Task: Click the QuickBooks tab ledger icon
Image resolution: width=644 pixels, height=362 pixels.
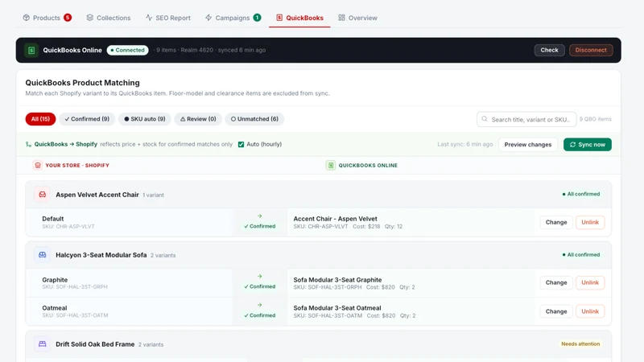Action: [x=279, y=18]
